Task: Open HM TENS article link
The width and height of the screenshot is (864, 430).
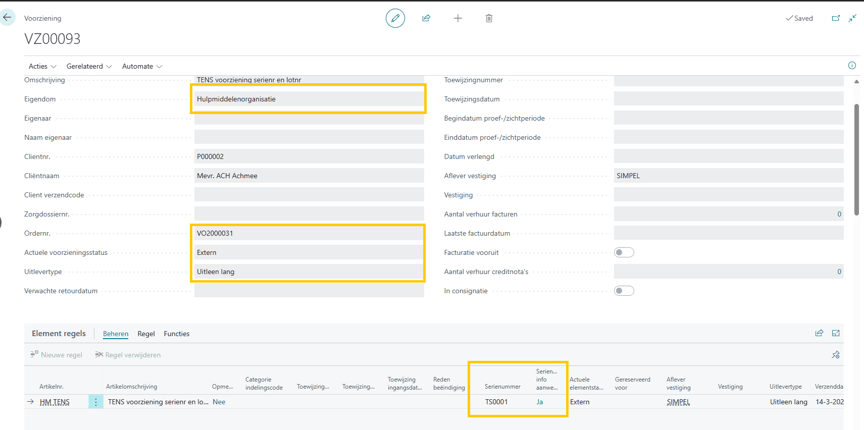Action: tap(55, 402)
